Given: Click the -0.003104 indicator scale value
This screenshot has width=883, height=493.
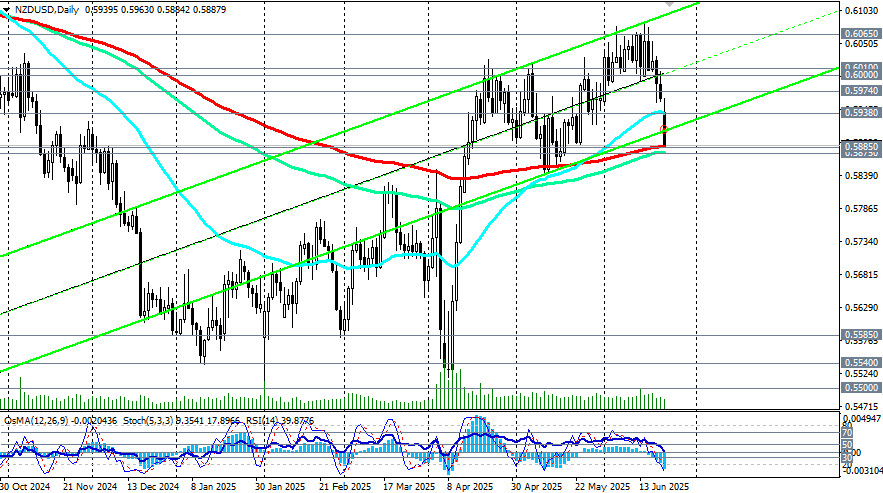Looking at the screenshot, I should (861, 470).
